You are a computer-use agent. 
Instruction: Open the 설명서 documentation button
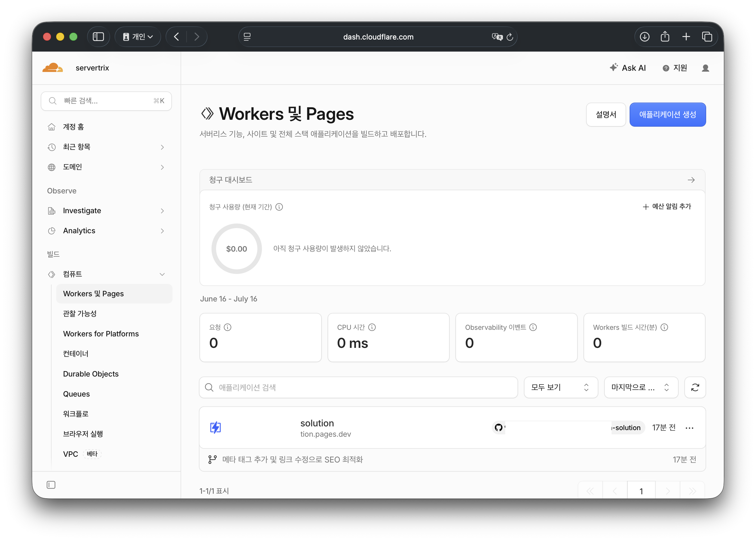[606, 115]
